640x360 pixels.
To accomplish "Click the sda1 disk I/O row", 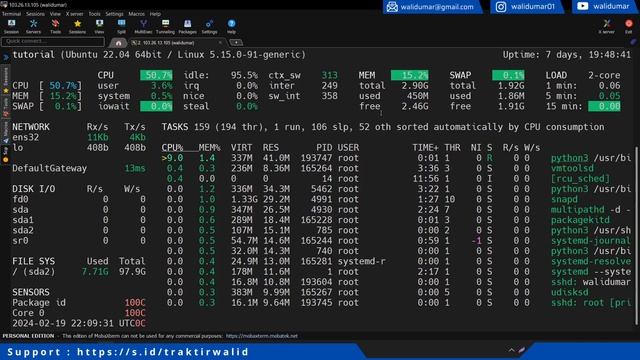I will point(79,220).
